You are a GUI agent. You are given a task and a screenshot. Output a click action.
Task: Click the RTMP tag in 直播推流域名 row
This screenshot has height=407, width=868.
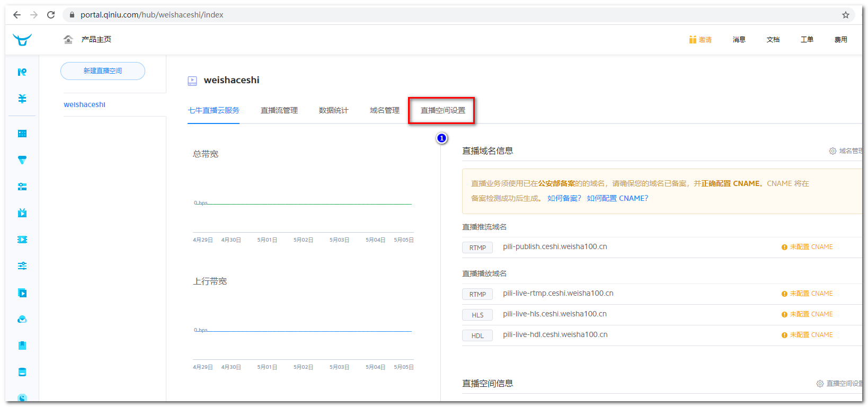pyautogui.click(x=477, y=247)
